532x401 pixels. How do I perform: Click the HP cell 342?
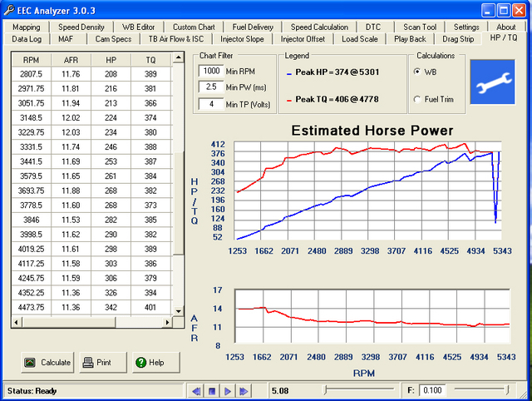tap(111, 308)
